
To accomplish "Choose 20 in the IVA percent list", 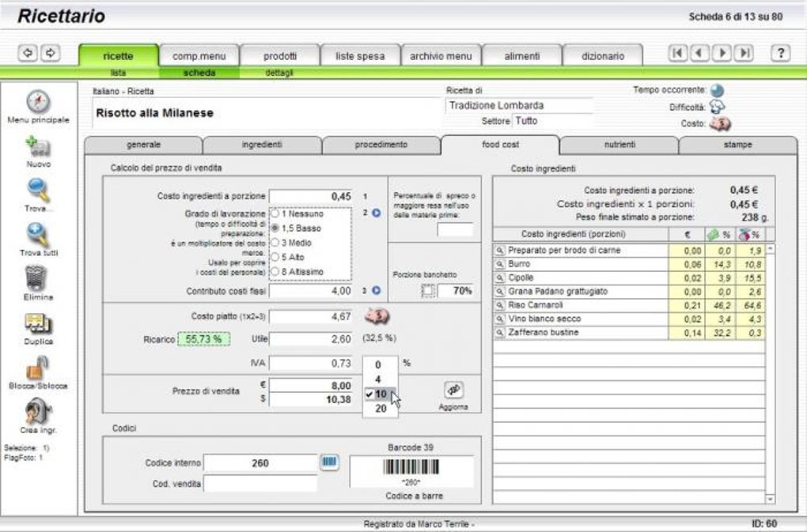I will pyautogui.click(x=381, y=409).
